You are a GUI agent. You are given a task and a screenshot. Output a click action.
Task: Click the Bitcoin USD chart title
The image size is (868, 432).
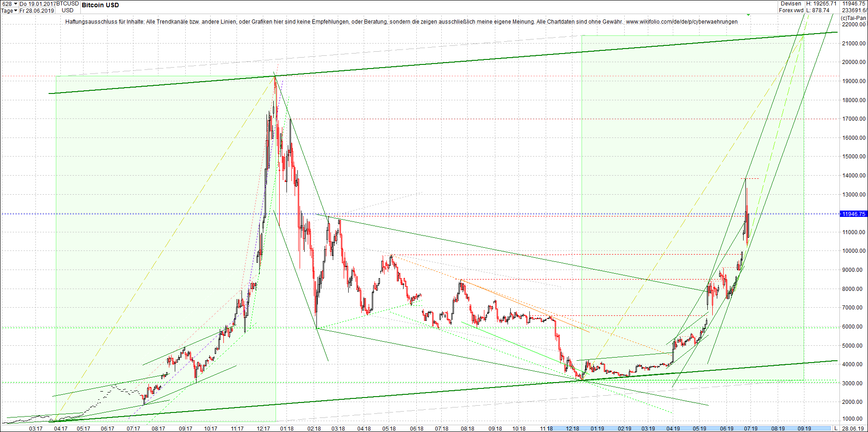[x=100, y=5]
